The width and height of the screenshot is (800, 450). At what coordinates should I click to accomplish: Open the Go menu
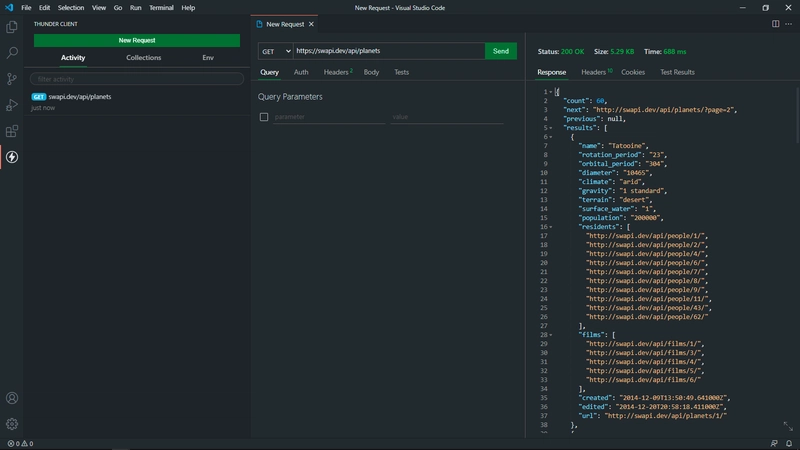[x=118, y=8]
